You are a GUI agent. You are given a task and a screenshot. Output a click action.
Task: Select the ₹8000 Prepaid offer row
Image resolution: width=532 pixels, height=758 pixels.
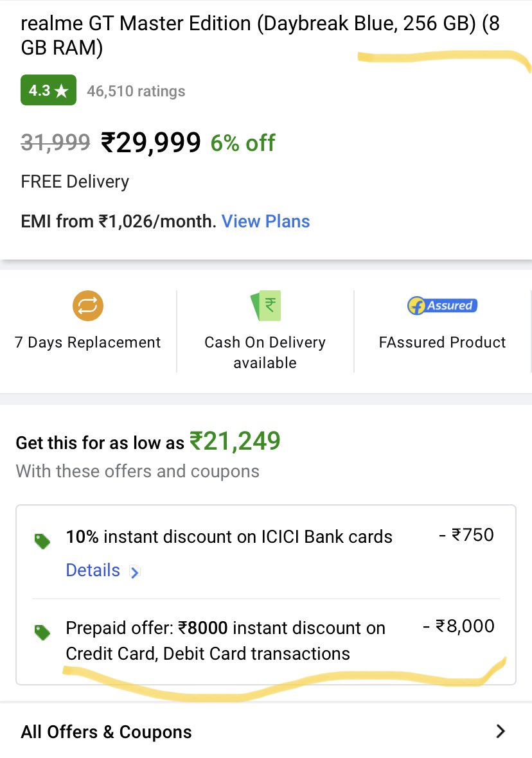(226, 640)
